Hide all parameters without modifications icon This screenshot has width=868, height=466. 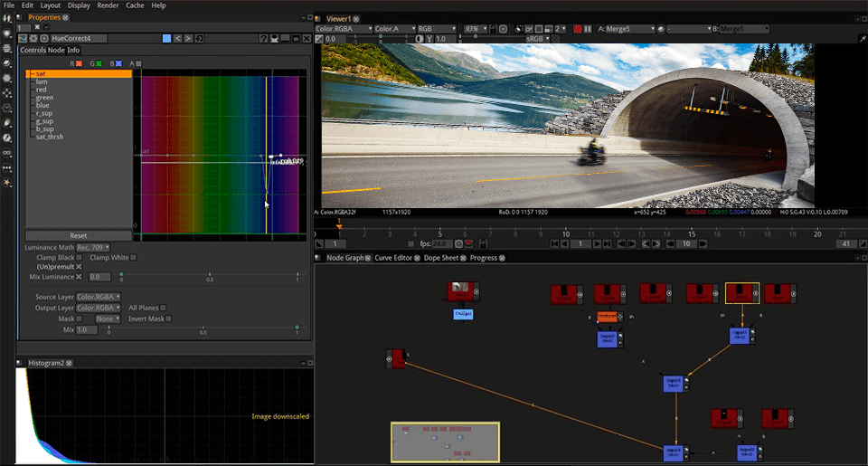tap(274, 38)
